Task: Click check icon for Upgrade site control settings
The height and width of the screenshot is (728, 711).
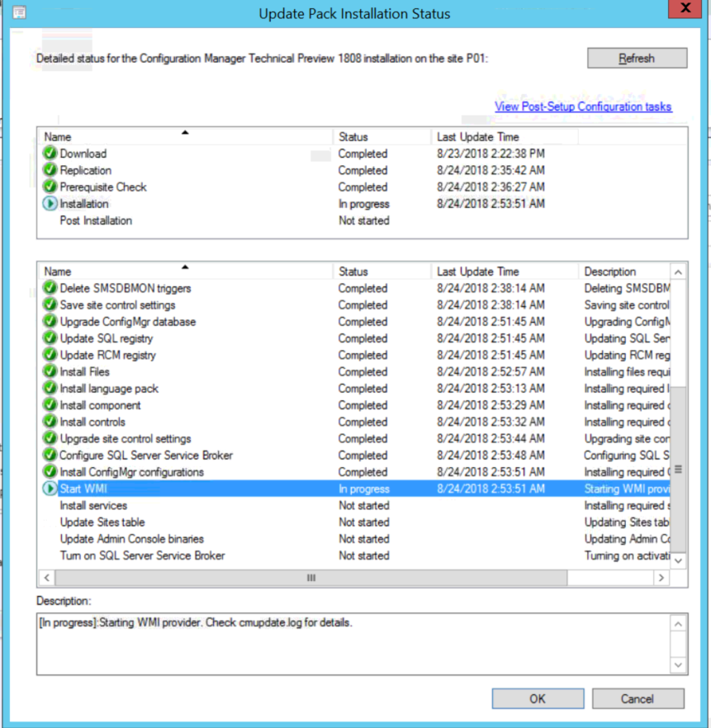Action: tap(50, 438)
